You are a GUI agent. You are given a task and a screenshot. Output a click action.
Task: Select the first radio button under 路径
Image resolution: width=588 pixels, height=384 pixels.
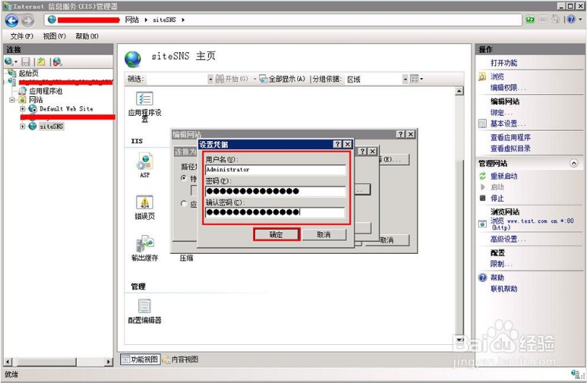tap(184, 178)
